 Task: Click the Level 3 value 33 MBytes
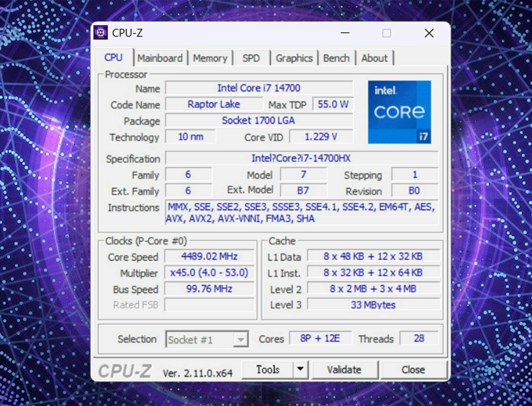point(373,305)
